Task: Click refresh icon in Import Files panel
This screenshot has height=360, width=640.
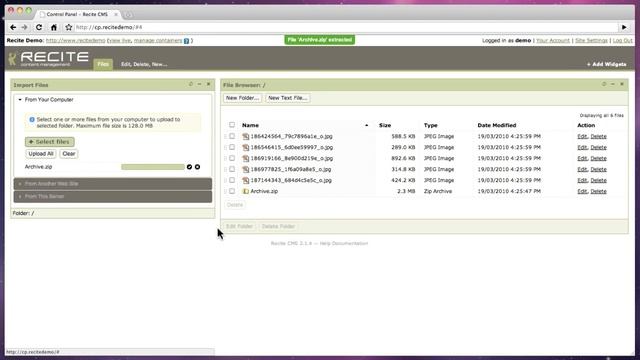Action: 191,84
